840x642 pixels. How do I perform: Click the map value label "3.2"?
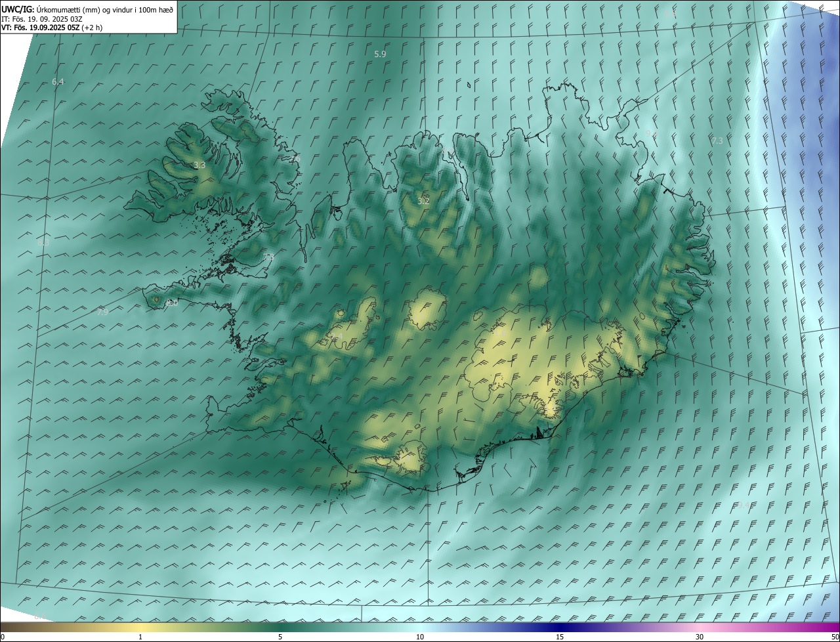click(423, 201)
